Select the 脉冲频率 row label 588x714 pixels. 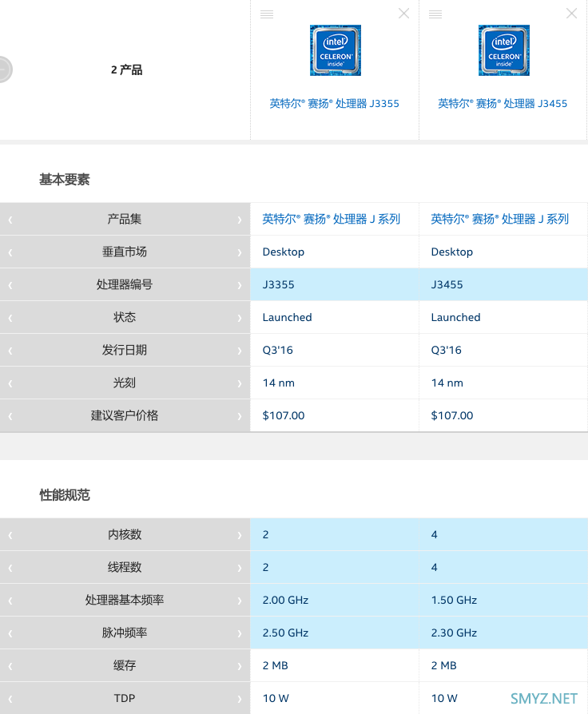[125, 633]
